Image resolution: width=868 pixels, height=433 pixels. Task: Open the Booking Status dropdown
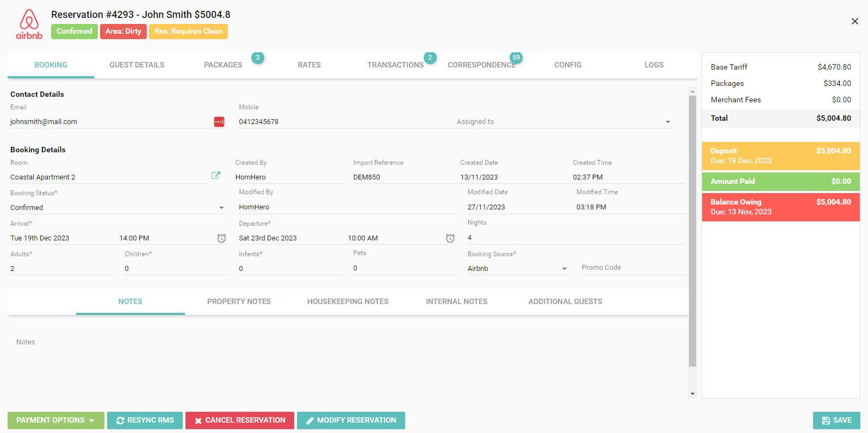pyautogui.click(x=221, y=208)
